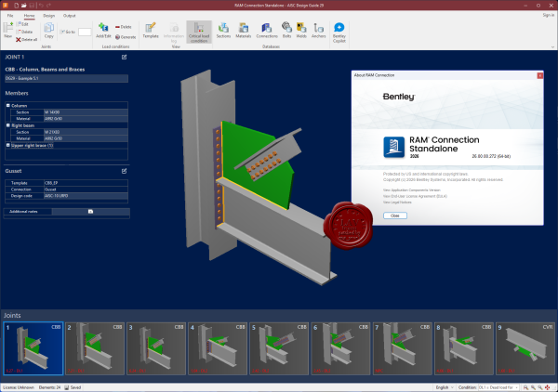Close the About RAM Connection dialog
558x392 pixels.
539,75
